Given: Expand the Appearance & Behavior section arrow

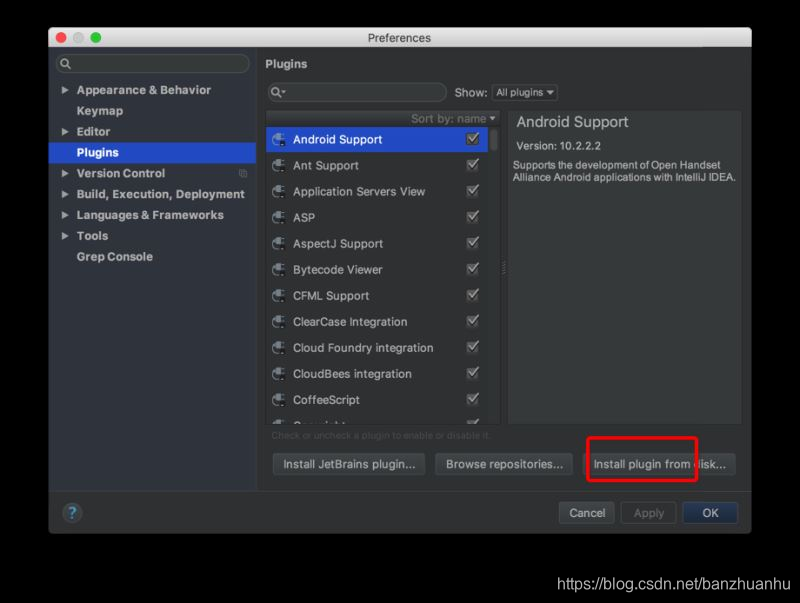Looking at the screenshot, I should pos(65,90).
